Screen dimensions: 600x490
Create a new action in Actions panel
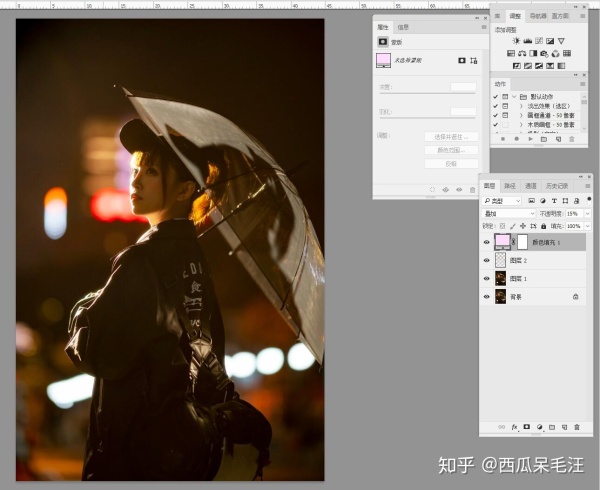[x=558, y=139]
